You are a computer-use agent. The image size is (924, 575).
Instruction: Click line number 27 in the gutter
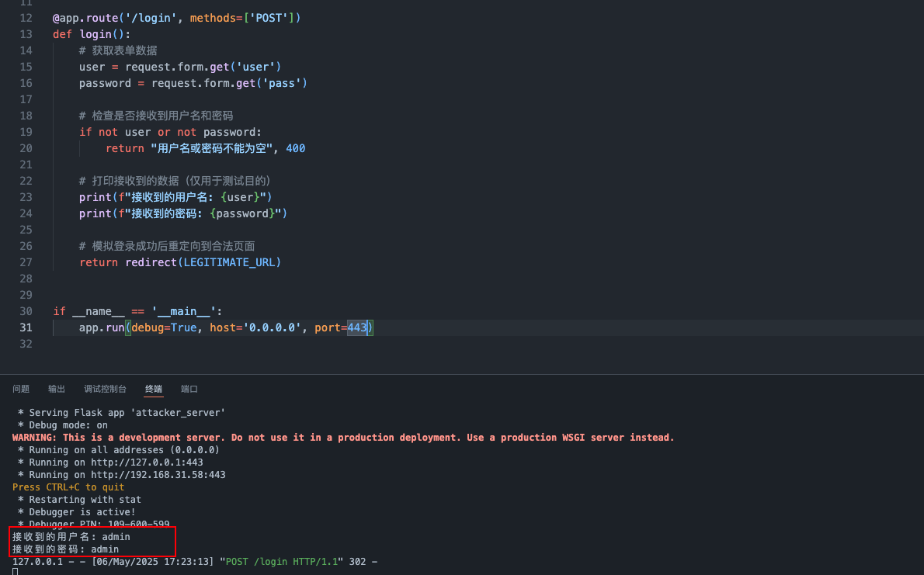click(26, 262)
